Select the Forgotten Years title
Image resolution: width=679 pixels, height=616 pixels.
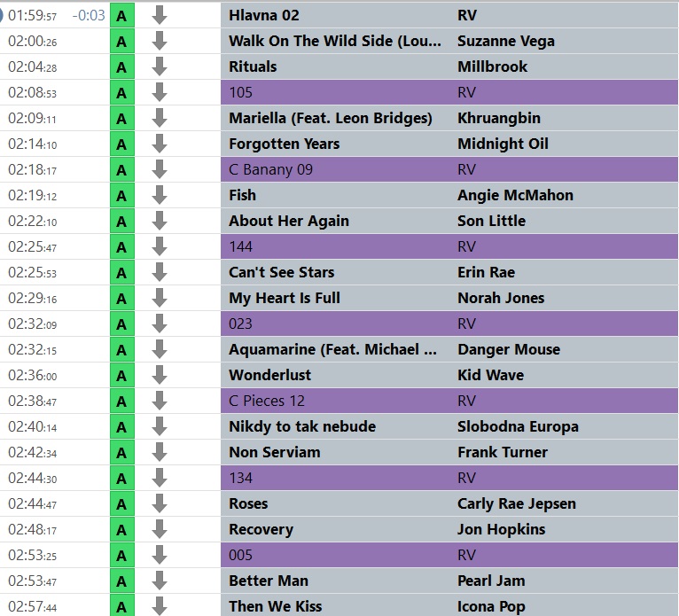pyautogui.click(x=284, y=144)
